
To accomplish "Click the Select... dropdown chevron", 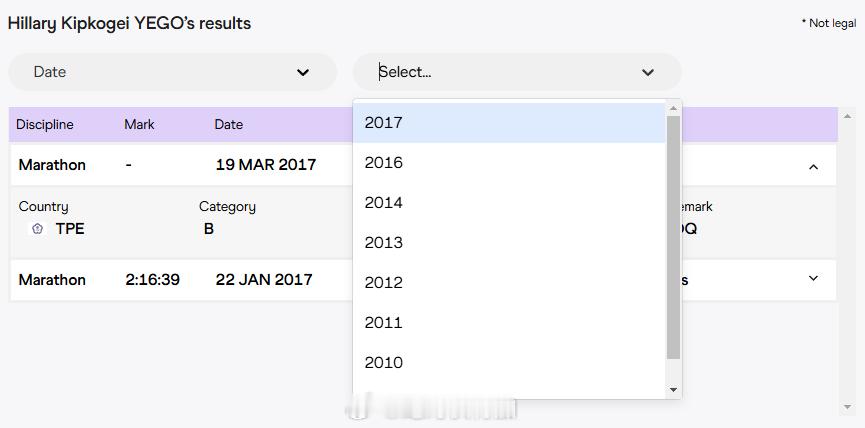I will [x=648, y=72].
